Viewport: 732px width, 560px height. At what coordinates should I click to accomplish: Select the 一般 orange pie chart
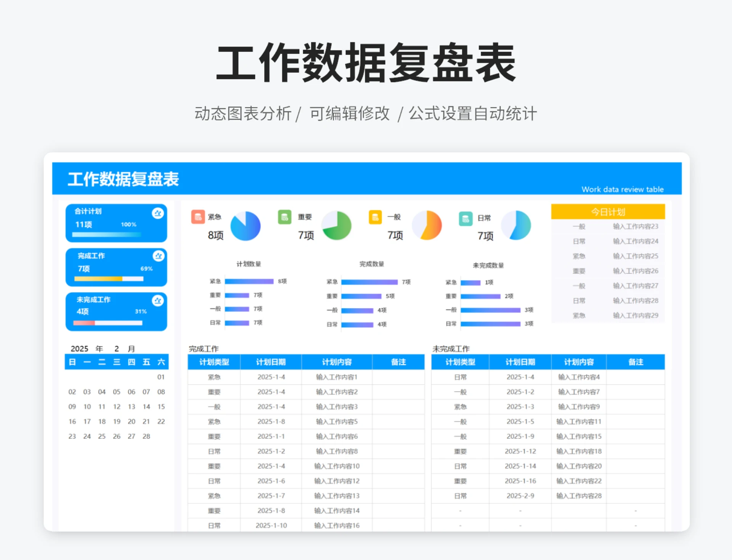coord(427,226)
